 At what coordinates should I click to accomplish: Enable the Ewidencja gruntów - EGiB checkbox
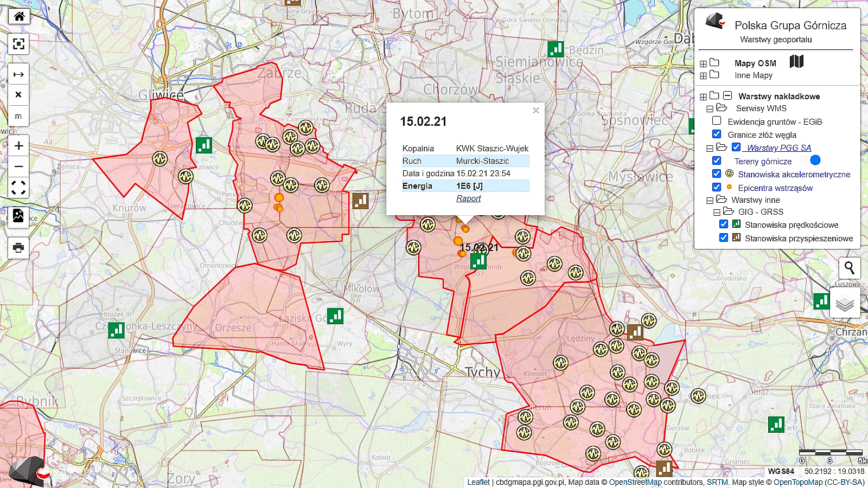click(717, 121)
